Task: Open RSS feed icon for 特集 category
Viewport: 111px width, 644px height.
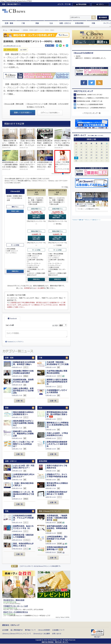Action: pyautogui.click(x=33, y=511)
